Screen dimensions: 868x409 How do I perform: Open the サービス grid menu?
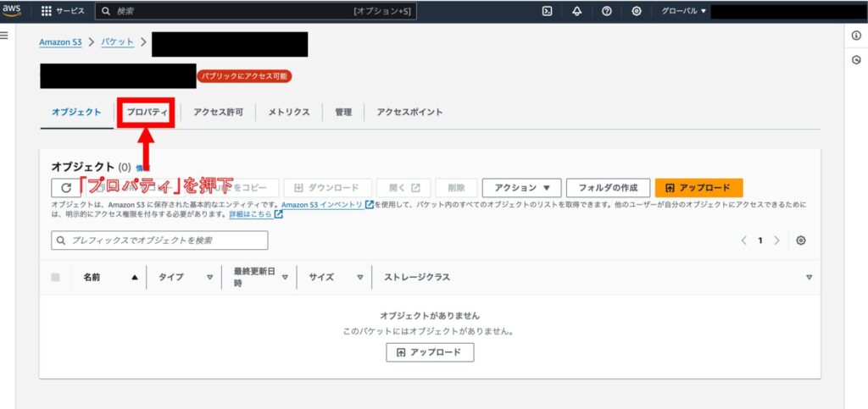coord(63,11)
